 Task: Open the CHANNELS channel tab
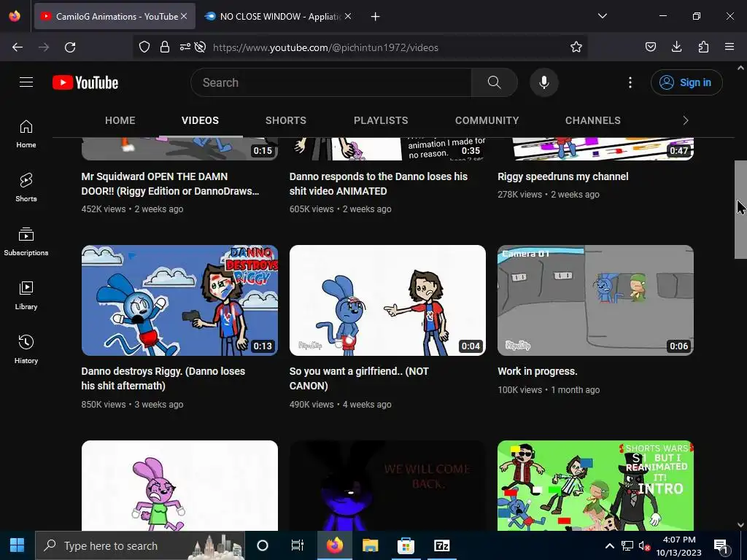(592, 120)
